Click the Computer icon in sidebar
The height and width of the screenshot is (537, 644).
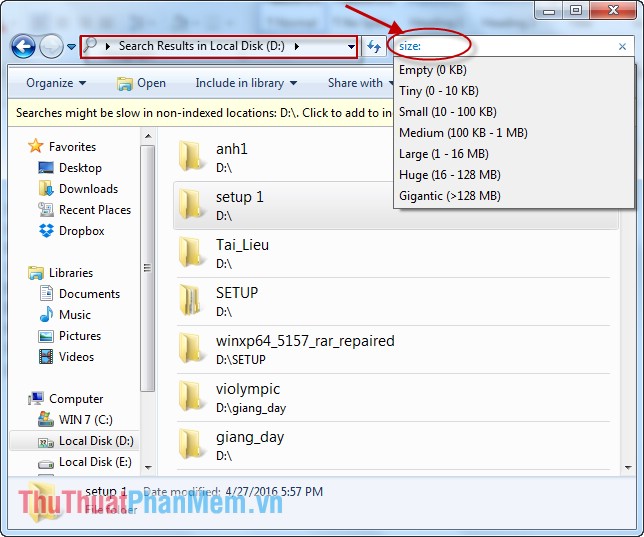[36, 398]
